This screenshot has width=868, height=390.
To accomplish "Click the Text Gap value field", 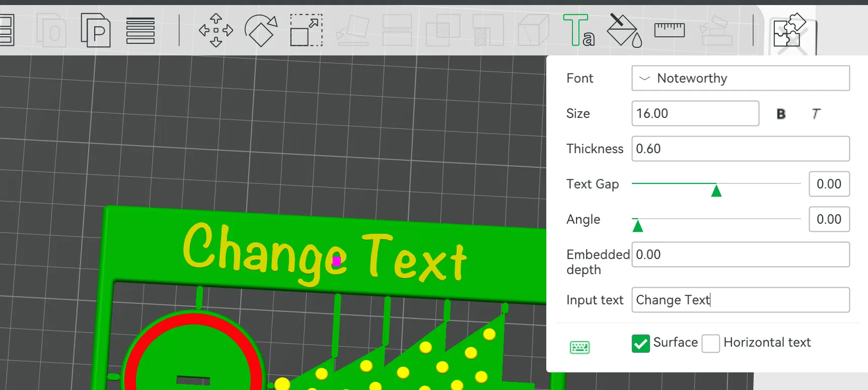I will coord(829,184).
